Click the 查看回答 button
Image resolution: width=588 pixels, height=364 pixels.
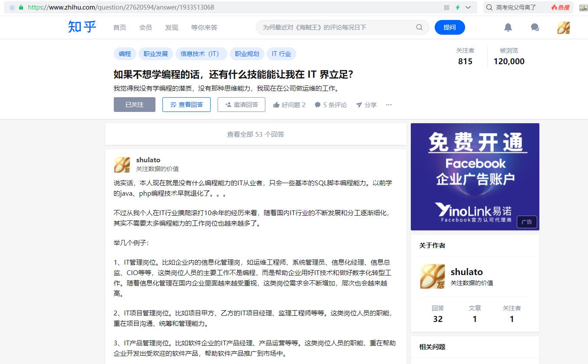(186, 105)
